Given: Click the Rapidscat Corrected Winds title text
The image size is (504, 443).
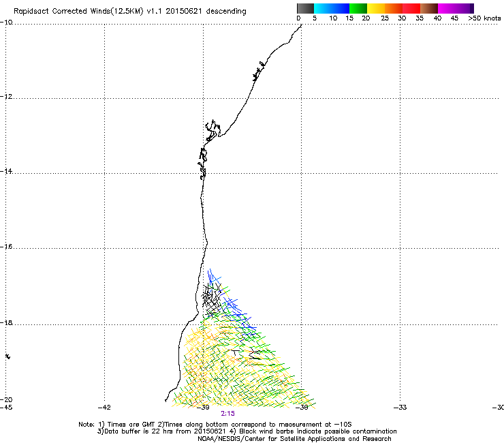Looking at the screenshot, I should (x=130, y=12).
